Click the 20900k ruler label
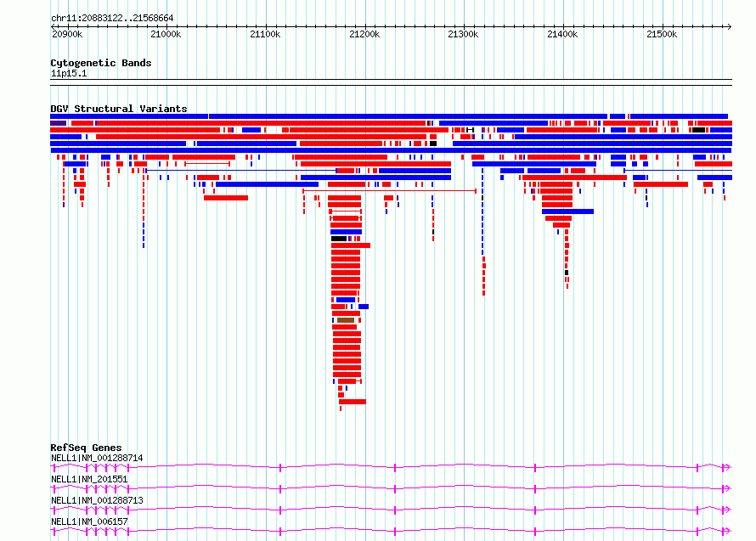Viewport: 756px width, 541px height. click(67, 34)
